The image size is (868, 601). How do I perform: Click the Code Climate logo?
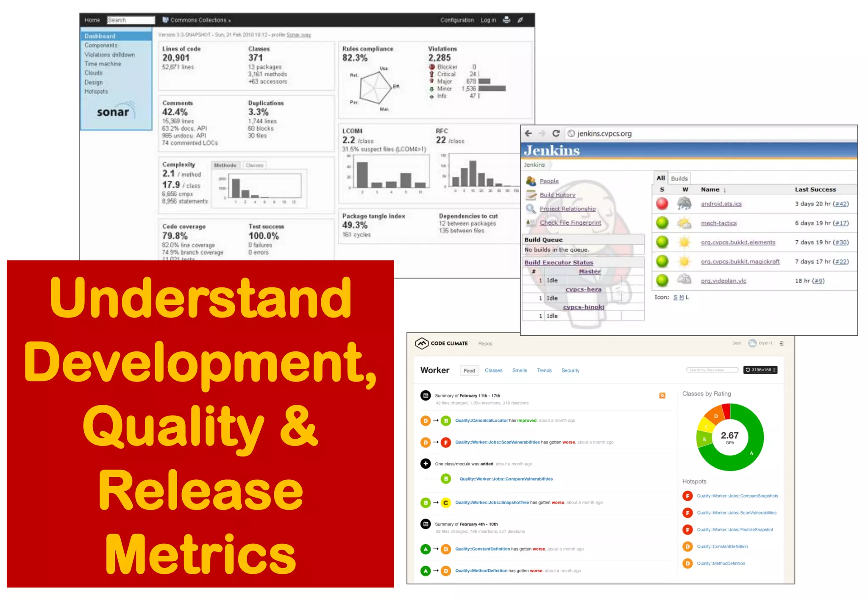(441, 343)
